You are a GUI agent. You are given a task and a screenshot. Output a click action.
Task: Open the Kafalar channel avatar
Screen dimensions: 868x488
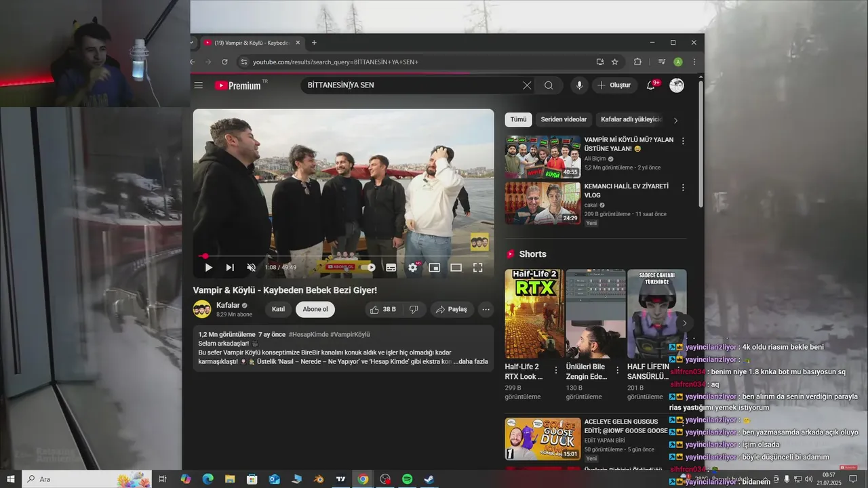202,309
